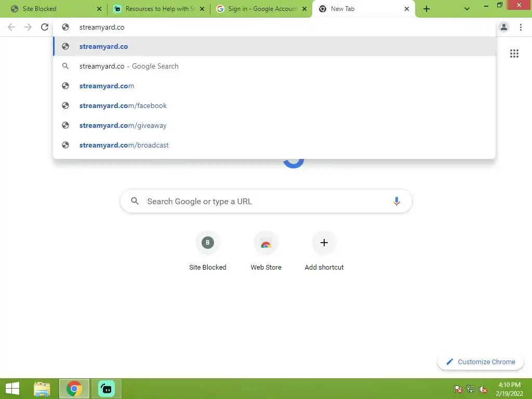Close the Site Blocked tab
Screen dimensions: 532x399
point(99,9)
